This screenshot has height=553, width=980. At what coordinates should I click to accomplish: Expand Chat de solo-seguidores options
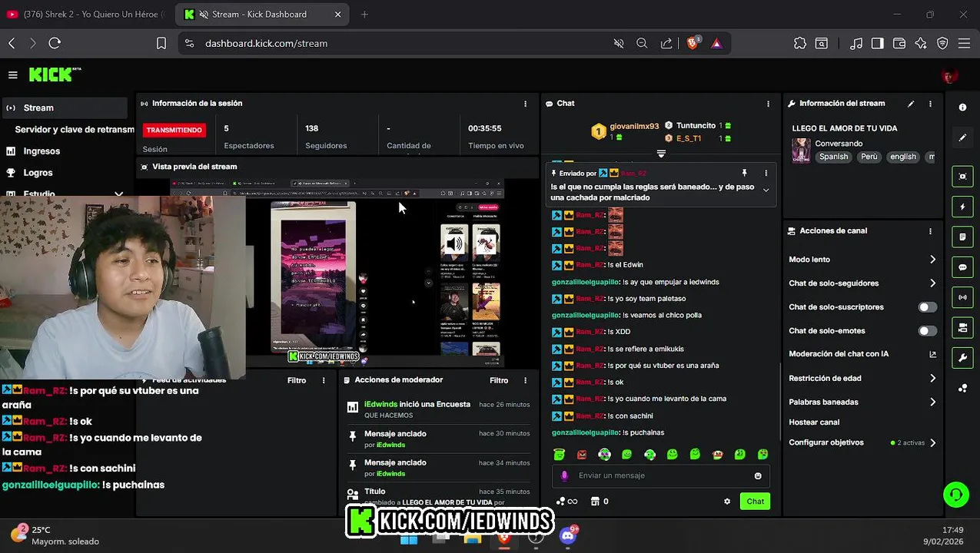(x=932, y=283)
